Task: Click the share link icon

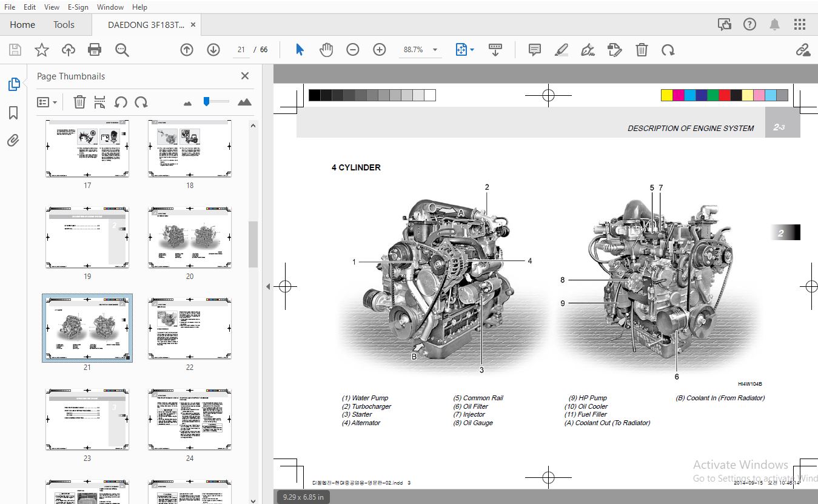Action: click(x=803, y=50)
